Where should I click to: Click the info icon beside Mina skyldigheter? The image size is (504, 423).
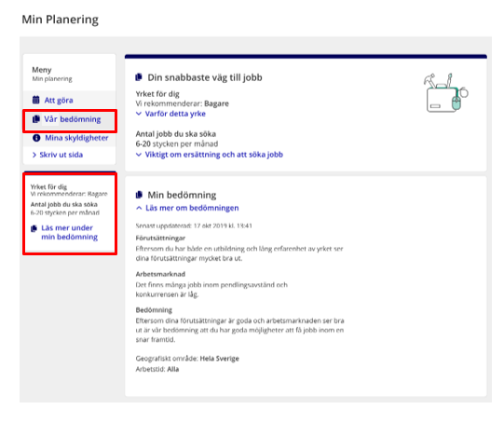coord(36,138)
